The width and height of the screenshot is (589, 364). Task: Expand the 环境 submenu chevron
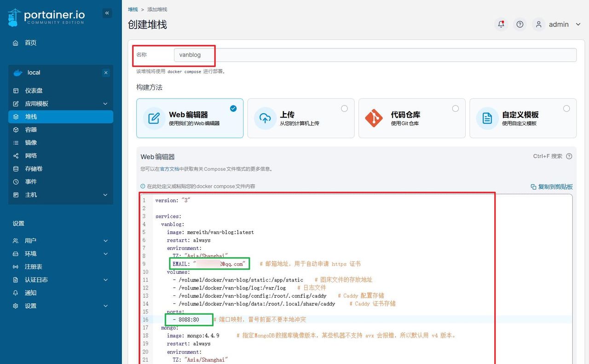[x=105, y=254]
